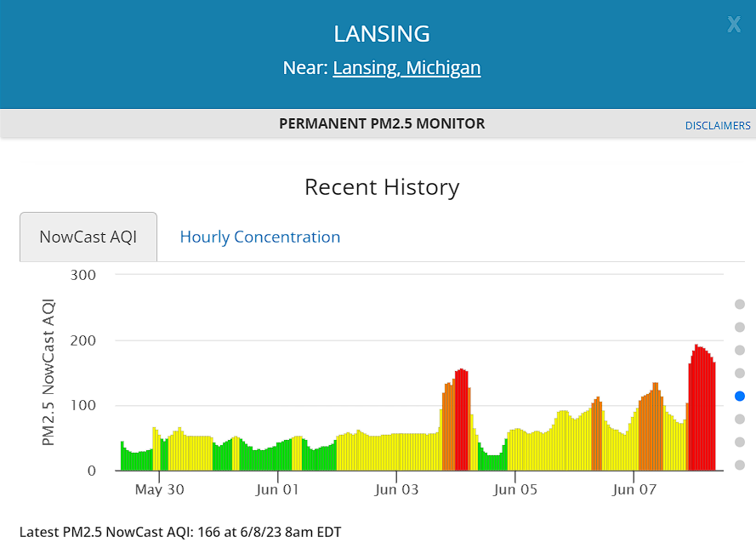Click the latest PM2.5 NowCast AQI reading text

180,532
